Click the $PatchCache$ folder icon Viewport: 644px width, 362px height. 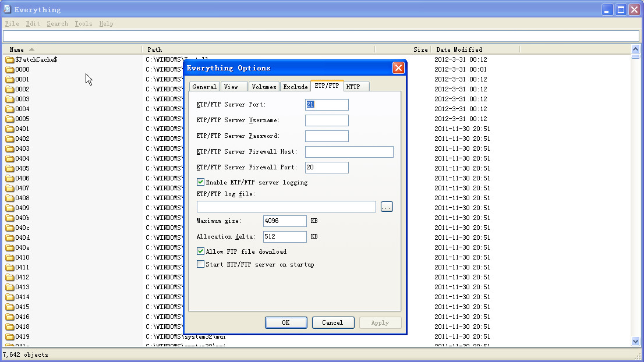click(10, 60)
